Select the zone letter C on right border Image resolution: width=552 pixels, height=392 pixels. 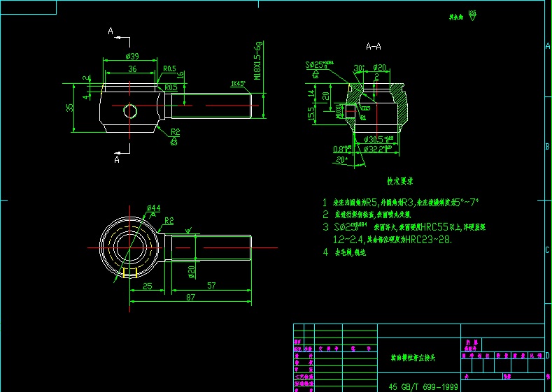(x=547, y=250)
